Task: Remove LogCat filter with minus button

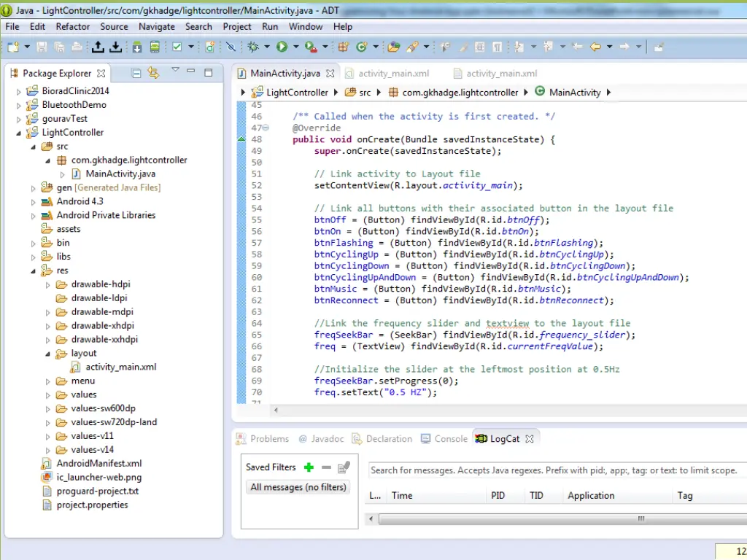Action: pos(326,467)
